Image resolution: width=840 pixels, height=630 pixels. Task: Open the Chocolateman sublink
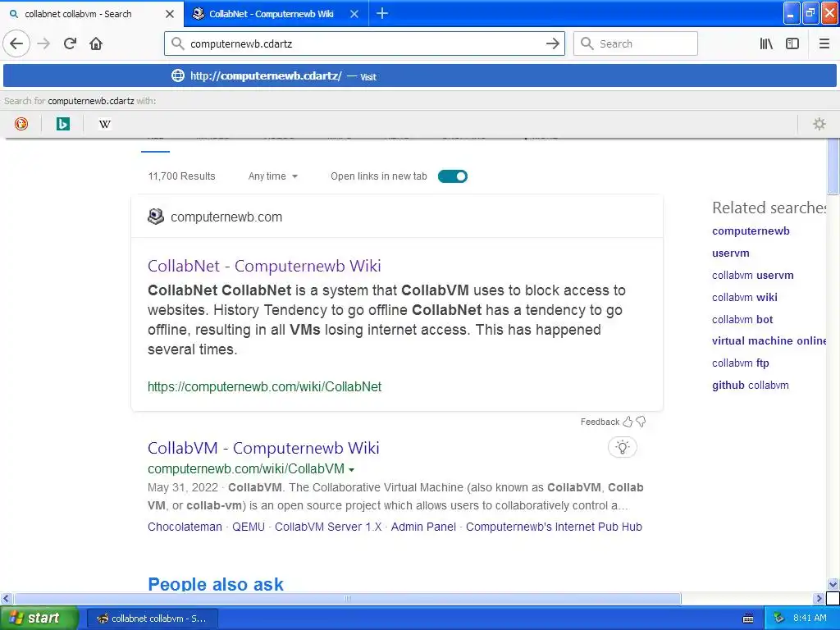click(185, 527)
